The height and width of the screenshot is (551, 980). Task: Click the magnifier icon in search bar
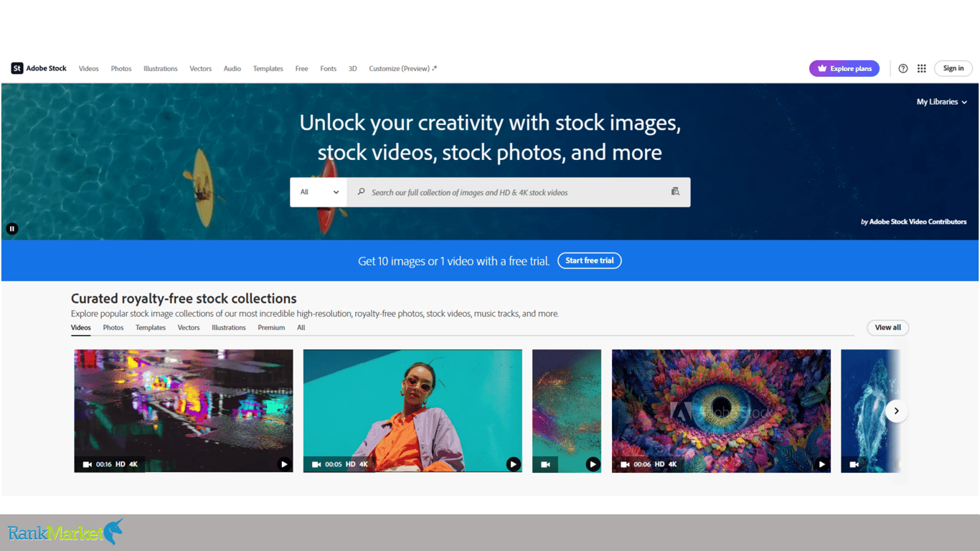pos(362,192)
